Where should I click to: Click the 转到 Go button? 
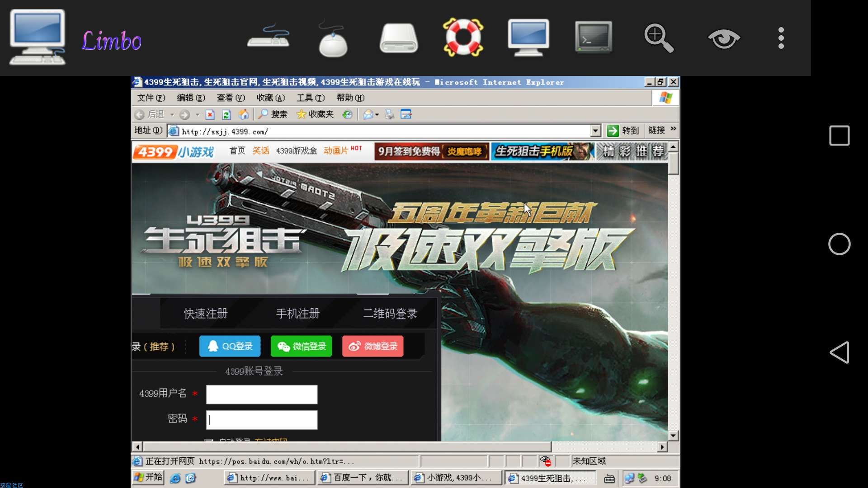623,131
